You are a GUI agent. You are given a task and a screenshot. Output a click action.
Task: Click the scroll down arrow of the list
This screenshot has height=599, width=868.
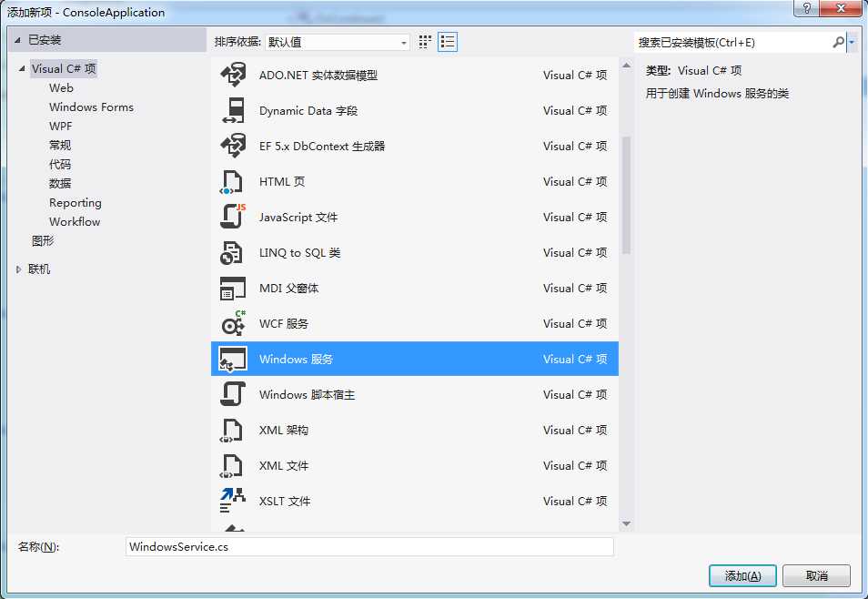click(626, 523)
